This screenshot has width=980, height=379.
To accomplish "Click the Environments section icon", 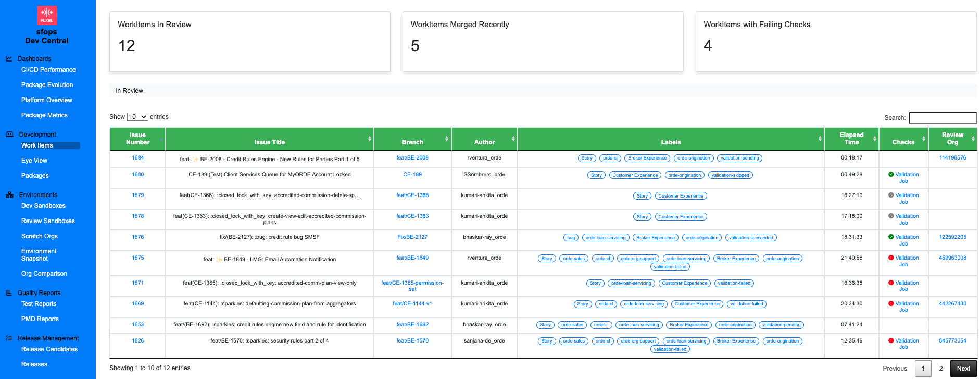I will click(x=9, y=195).
